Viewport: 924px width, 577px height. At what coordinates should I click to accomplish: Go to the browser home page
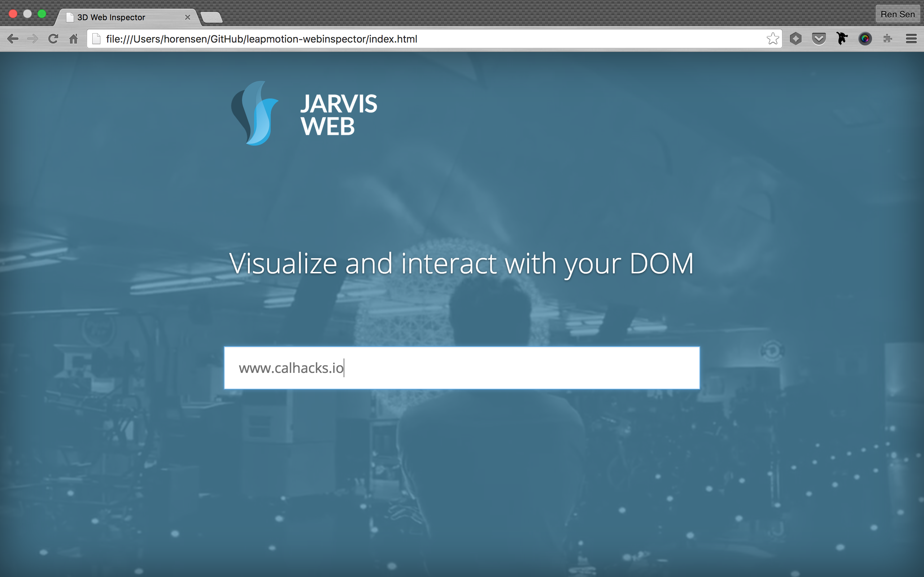point(73,39)
